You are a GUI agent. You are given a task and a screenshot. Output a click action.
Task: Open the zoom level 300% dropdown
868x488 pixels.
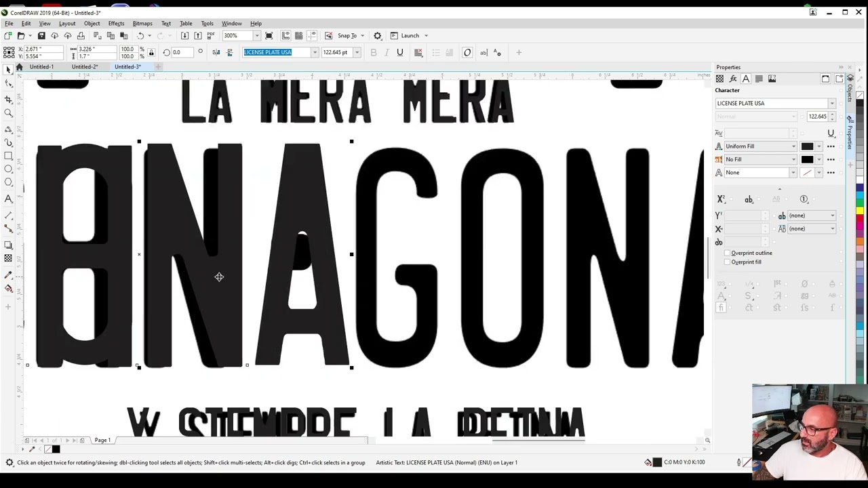point(256,35)
